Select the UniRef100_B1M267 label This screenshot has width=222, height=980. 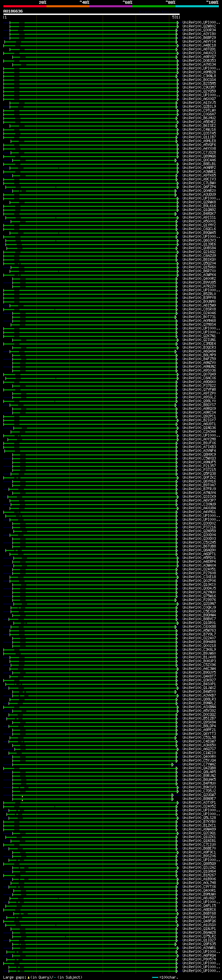point(199,875)
